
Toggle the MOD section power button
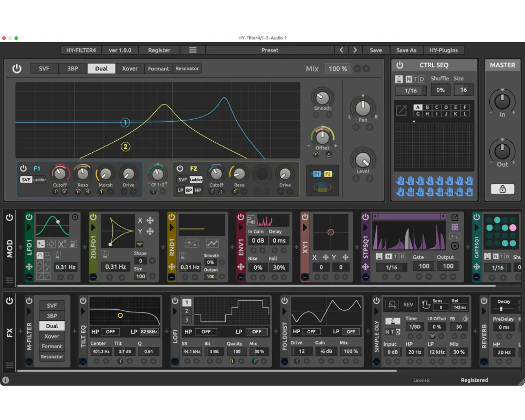(x=9, y=217)
